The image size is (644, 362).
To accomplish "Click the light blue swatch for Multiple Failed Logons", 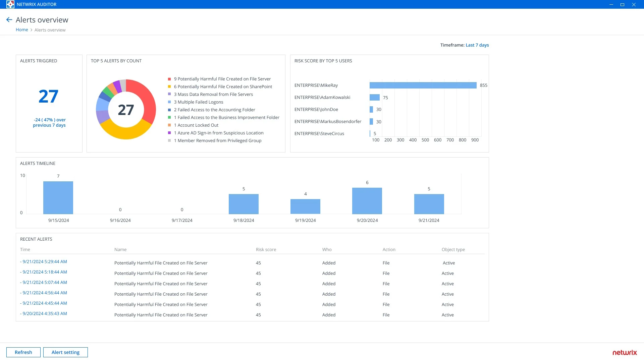I will coord(169,102).
